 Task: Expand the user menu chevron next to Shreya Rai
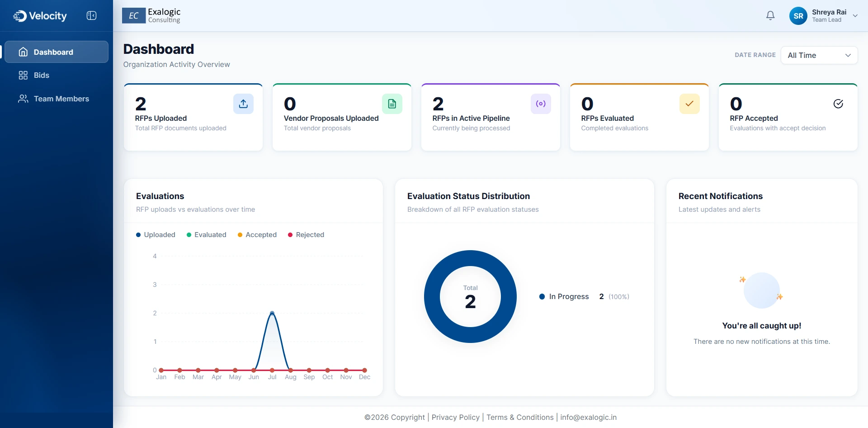click(855, 16)
